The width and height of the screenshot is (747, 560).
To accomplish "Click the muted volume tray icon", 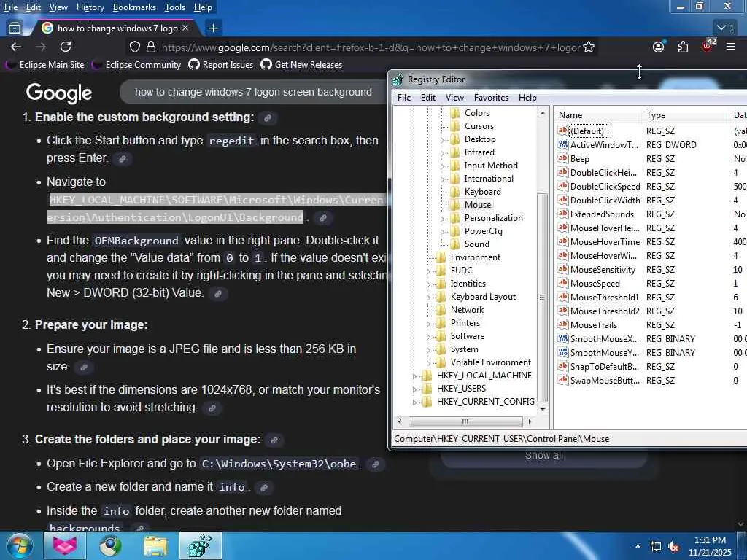I will [673, 546].
